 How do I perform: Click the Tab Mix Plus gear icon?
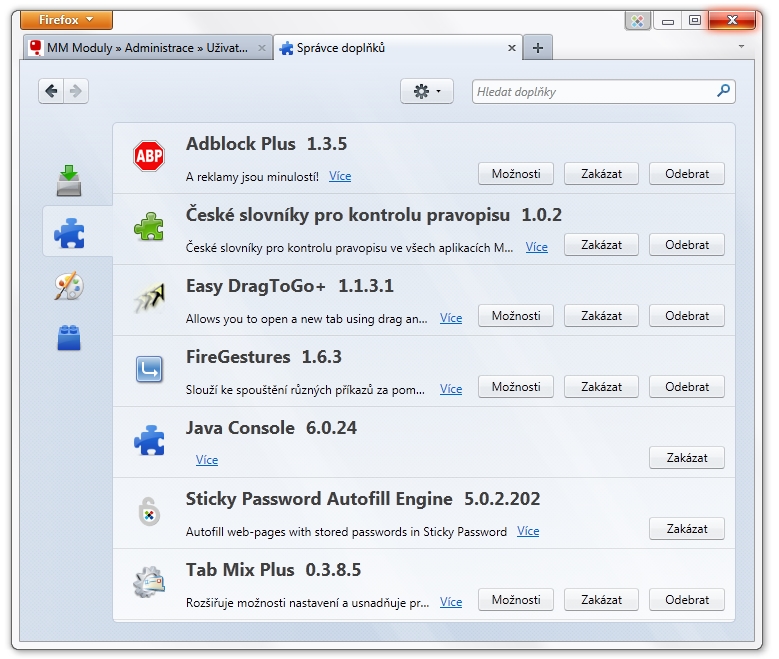click(149, 582)
